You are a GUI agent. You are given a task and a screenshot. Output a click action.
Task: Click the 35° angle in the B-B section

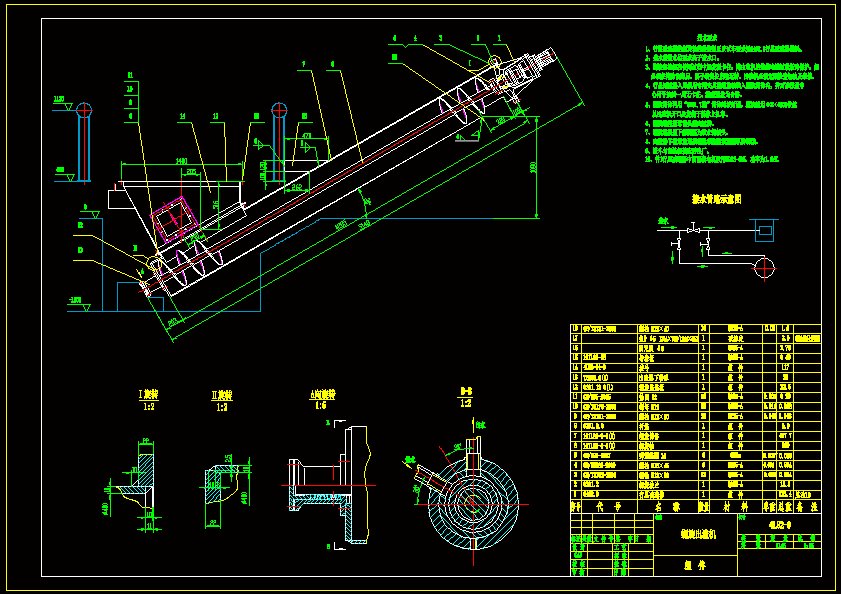pyautogui.click(x=458, y=446)
